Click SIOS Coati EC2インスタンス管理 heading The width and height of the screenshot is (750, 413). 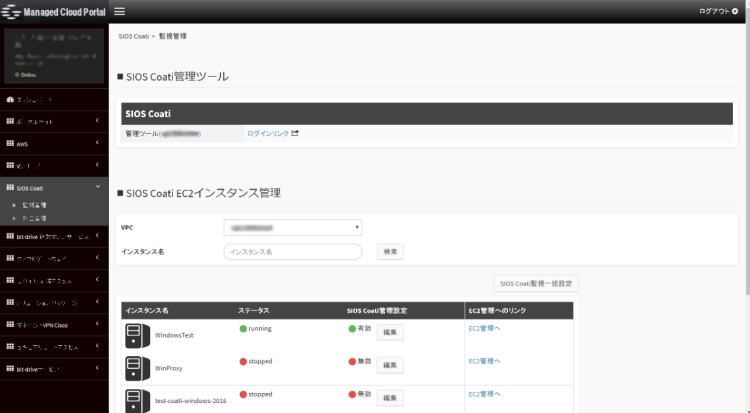(x=203, y=193)
